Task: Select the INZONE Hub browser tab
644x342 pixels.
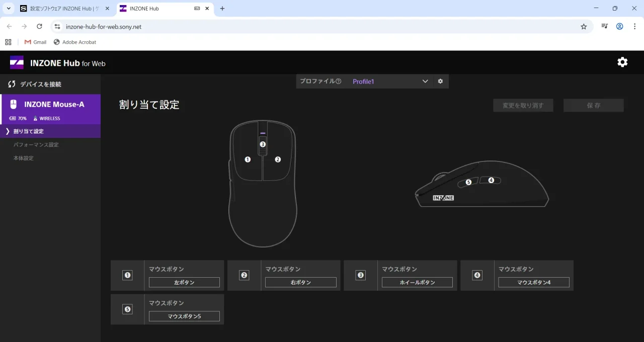Action: [166, 9]
